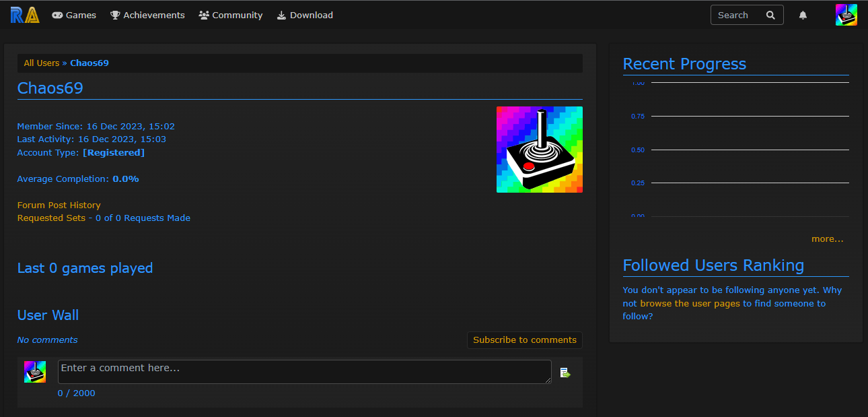Click Subscribe to comments button
Image resolution: width=868 pixels, height=417 pixels.
coord(525,340)
